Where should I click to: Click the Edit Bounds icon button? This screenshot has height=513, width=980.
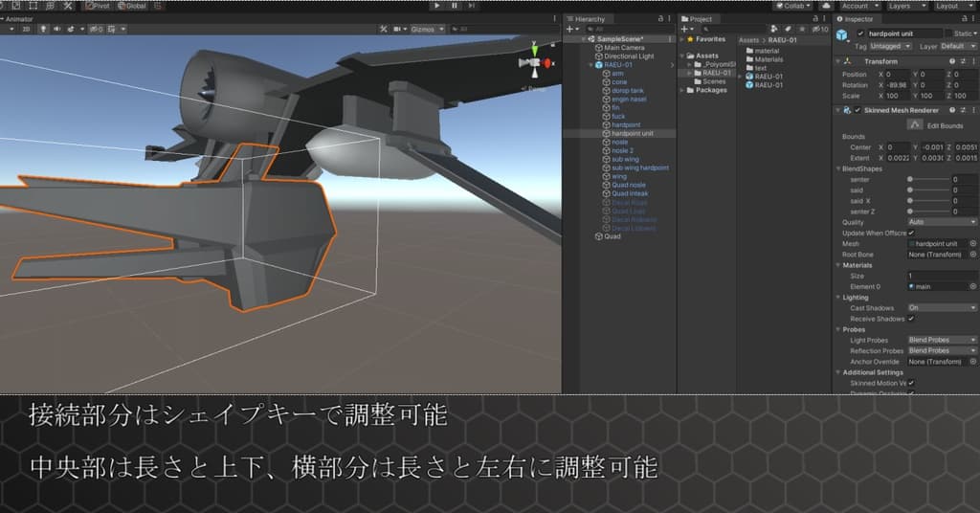click(913, 125)
